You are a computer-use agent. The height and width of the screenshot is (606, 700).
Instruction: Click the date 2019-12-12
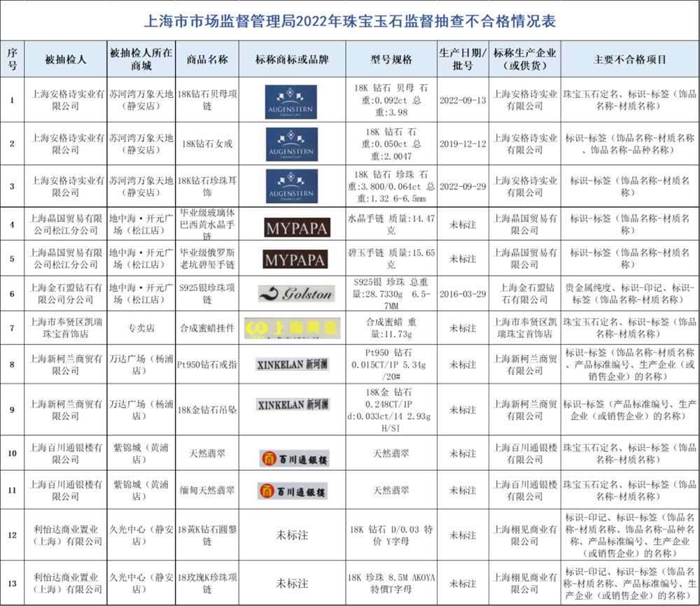coord(463,143)
